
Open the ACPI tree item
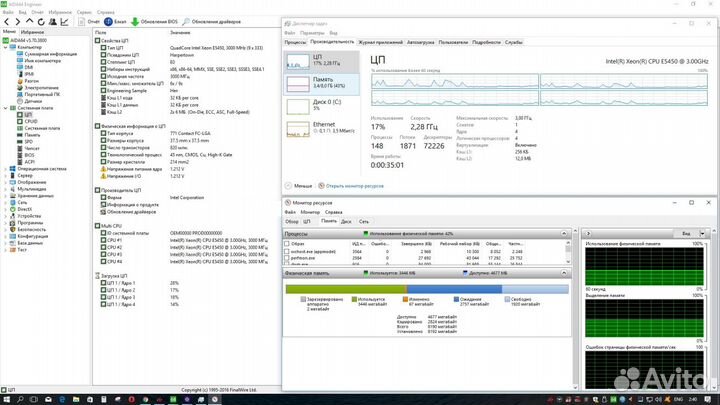(x=26, y=162)
